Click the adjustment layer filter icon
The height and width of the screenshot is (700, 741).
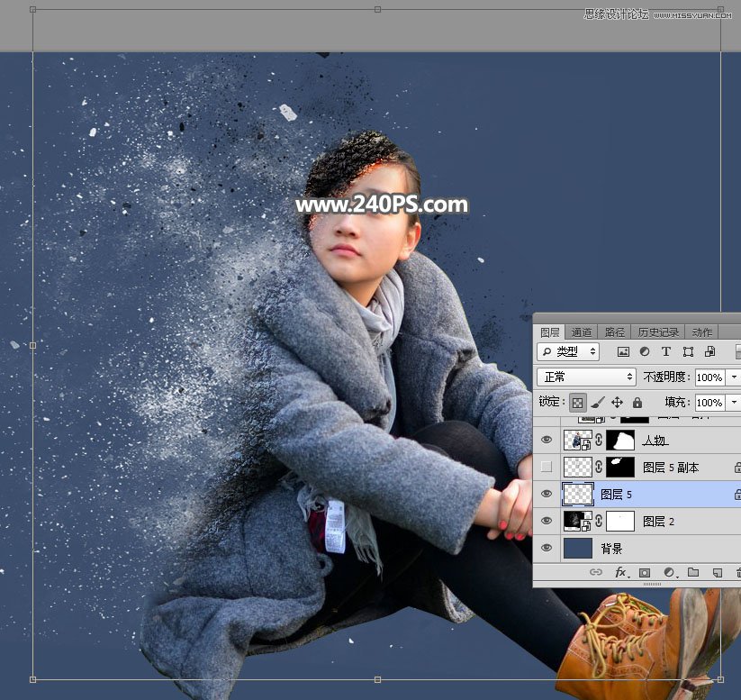click(x=645, y=351)
